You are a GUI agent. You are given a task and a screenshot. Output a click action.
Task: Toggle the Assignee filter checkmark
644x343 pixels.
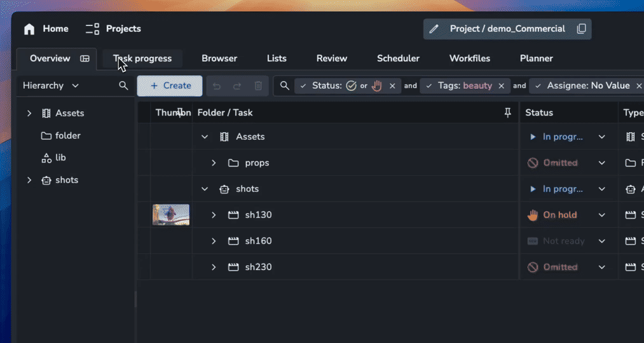[538, 86]
